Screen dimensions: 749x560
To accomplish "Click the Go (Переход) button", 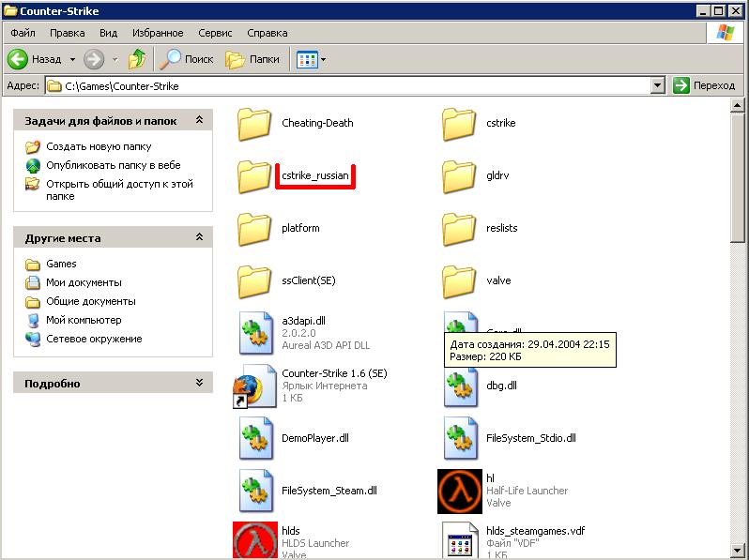I will [704, 86].
